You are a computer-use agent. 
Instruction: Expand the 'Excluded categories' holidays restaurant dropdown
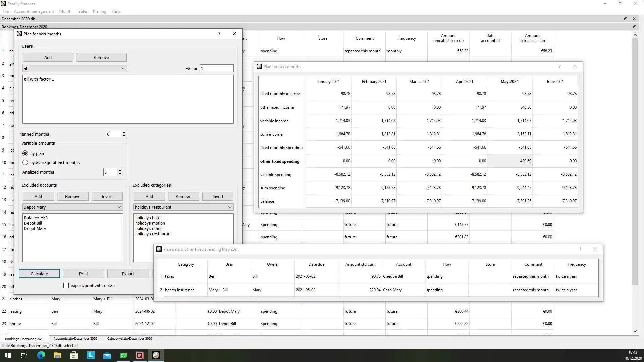(229, 207)
